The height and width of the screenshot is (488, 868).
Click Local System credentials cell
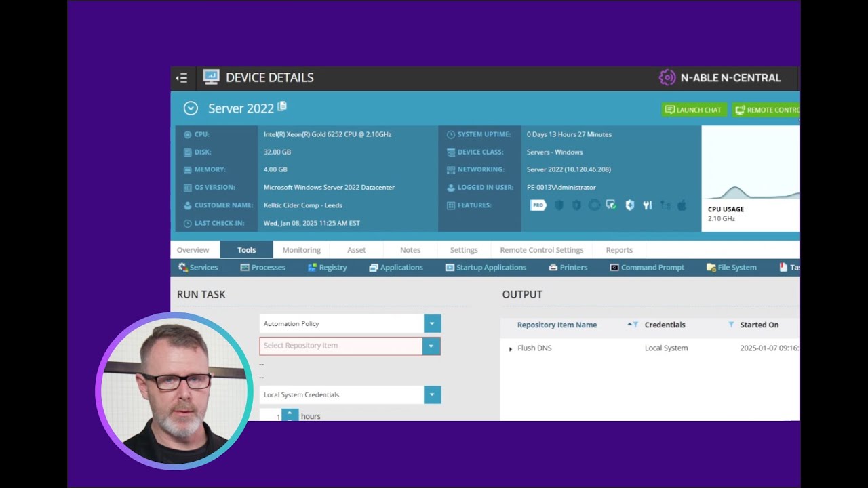pyautogui.click(x=667, y=348)
